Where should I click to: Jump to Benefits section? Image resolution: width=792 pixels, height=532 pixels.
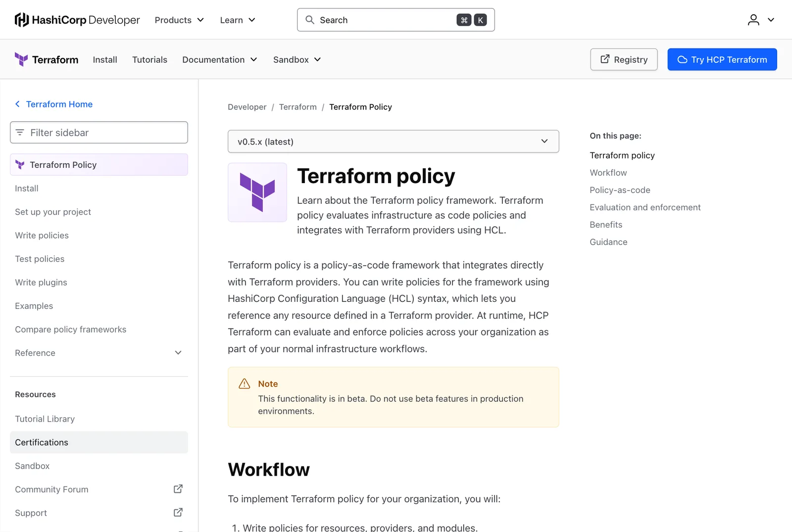point(606,225)
